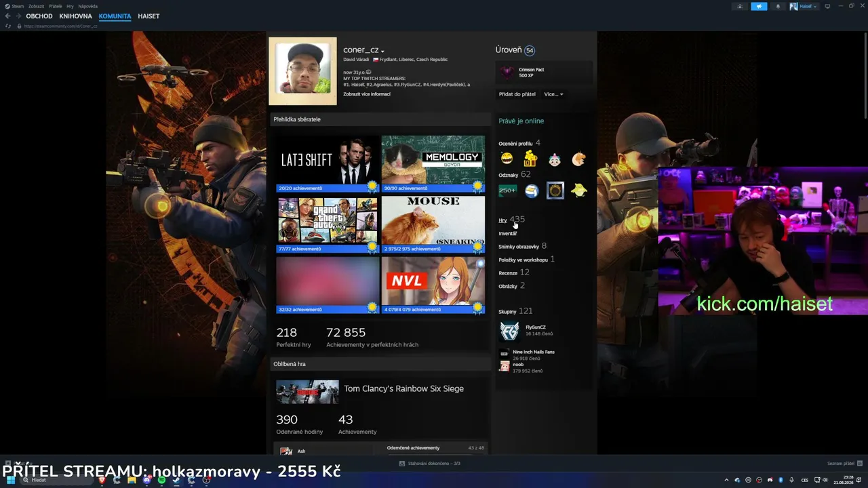Open the 250+ games badge
This screenshot has width=868, height=488.
(507, 191)
